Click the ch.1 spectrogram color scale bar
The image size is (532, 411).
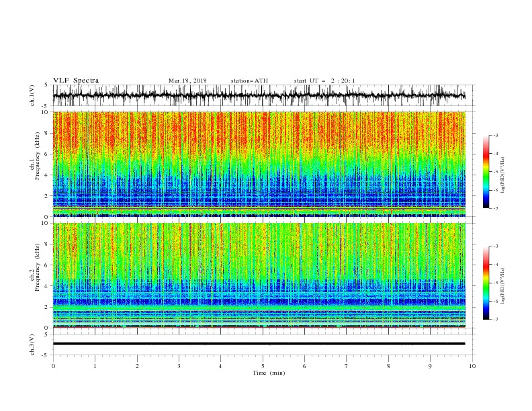pos(486,171)
